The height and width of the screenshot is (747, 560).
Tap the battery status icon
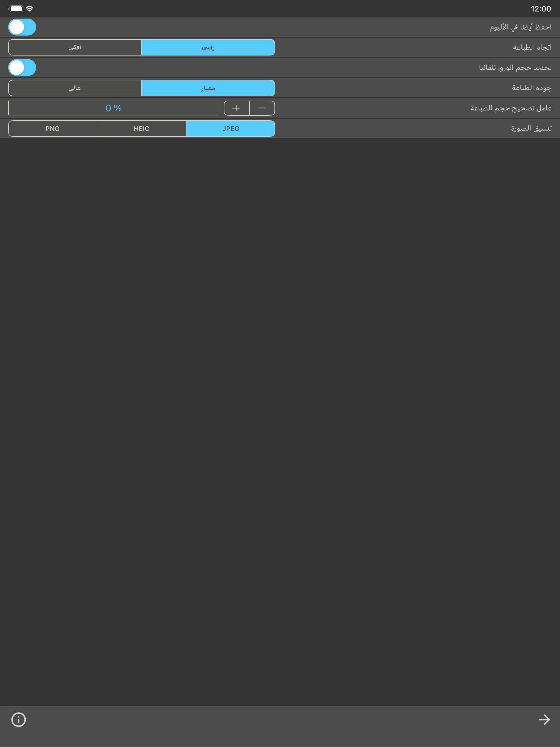click(16, 9)
